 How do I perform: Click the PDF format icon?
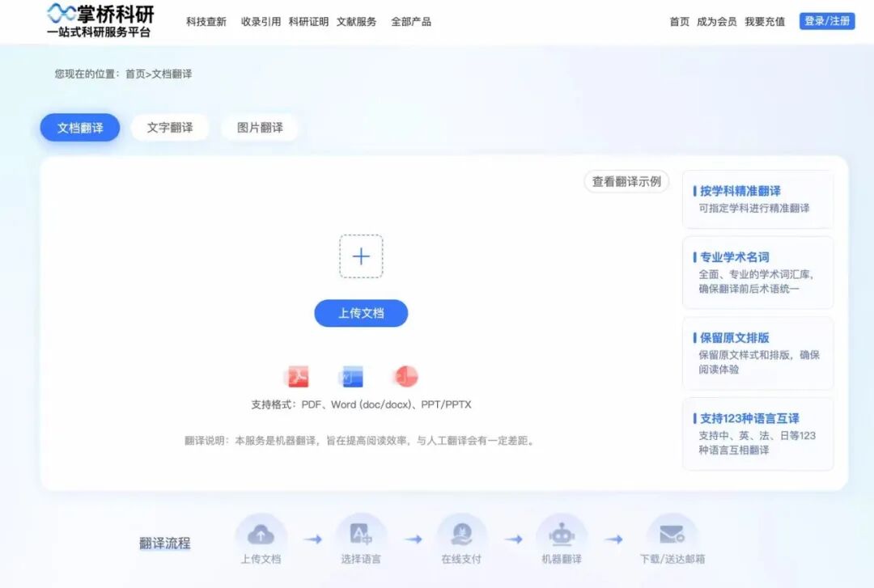296,376
